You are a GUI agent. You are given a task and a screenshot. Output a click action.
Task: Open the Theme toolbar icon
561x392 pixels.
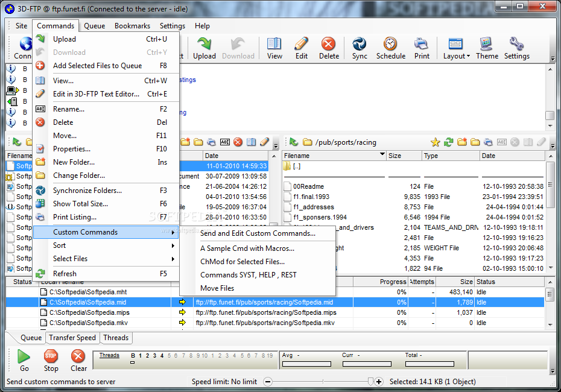pos(487,48)
